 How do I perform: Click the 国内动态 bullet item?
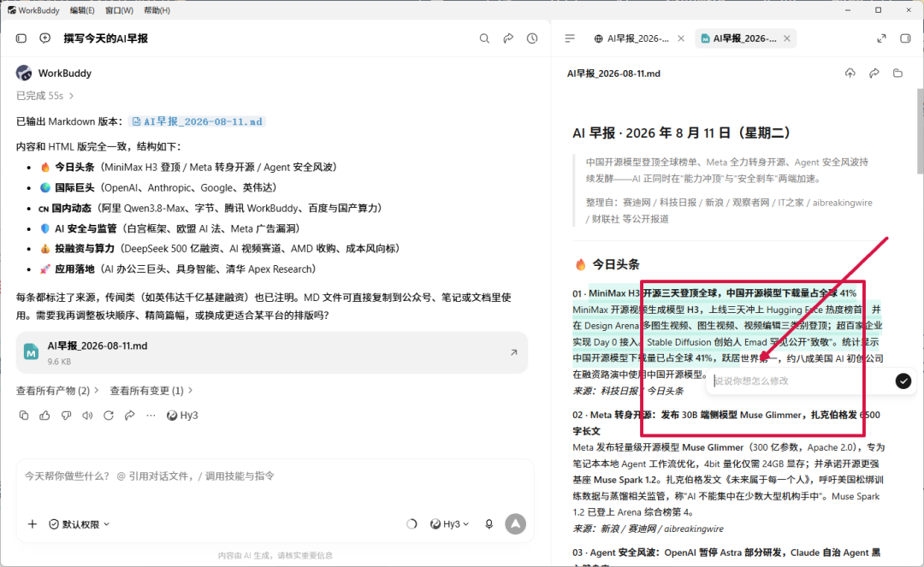[x=211, y=209]
